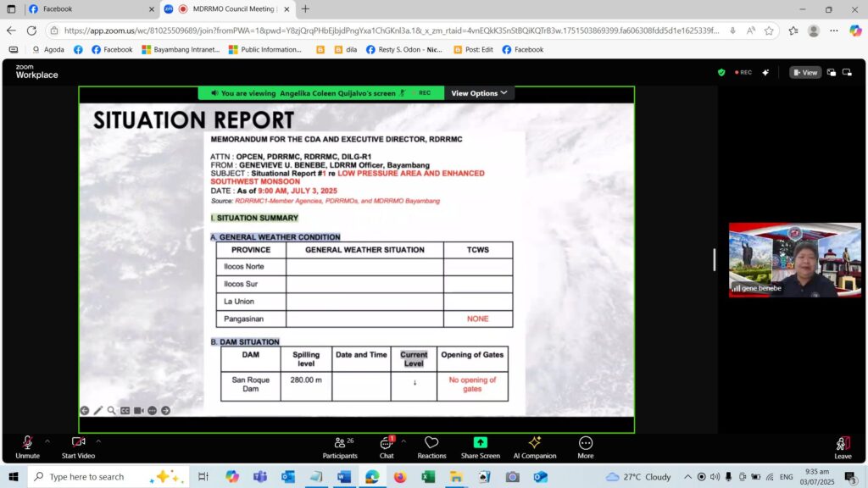Click the REC recording indicator in the Zoom header
The width and height of the screenshot is (868, 488).
tap(743, 73)
